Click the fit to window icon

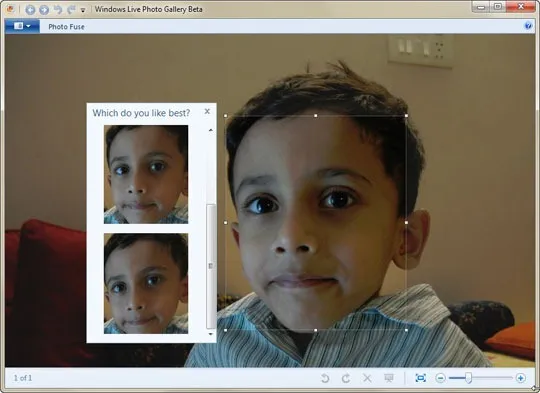click(420, 378)
